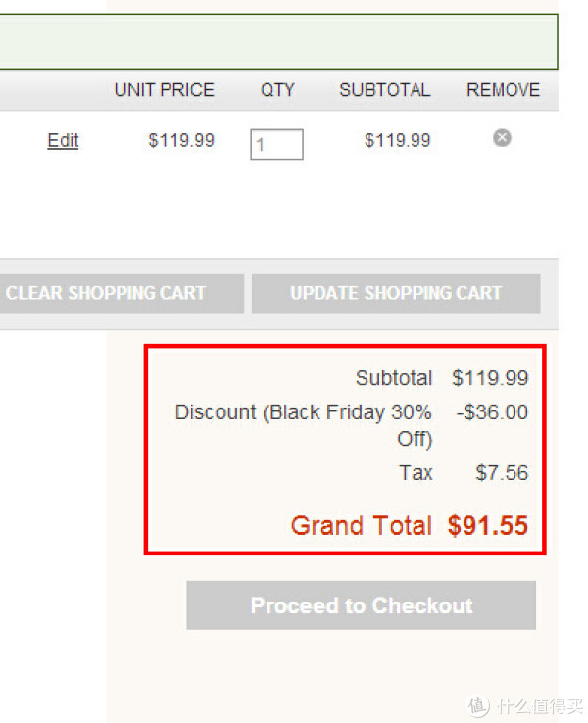Proceed to Checkout
Image resolution: width=588 pixels, height=723 pixels.
pyautogui.click(x=361, y=605)
